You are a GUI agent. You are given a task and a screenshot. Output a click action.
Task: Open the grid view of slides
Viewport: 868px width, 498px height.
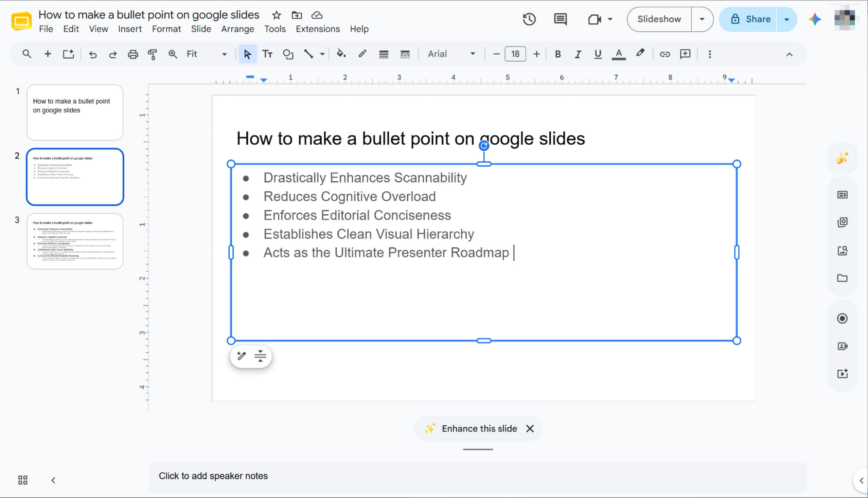[23, 480]
